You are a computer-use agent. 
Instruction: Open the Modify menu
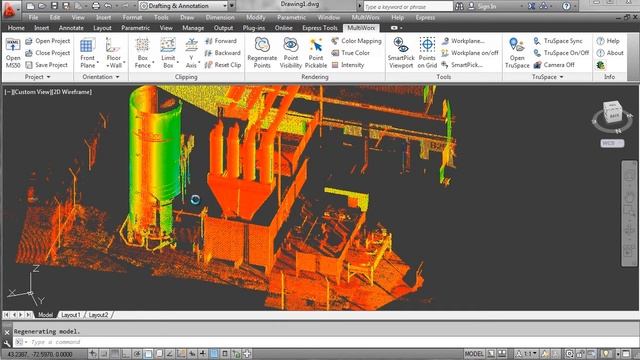tap(256, 18)
